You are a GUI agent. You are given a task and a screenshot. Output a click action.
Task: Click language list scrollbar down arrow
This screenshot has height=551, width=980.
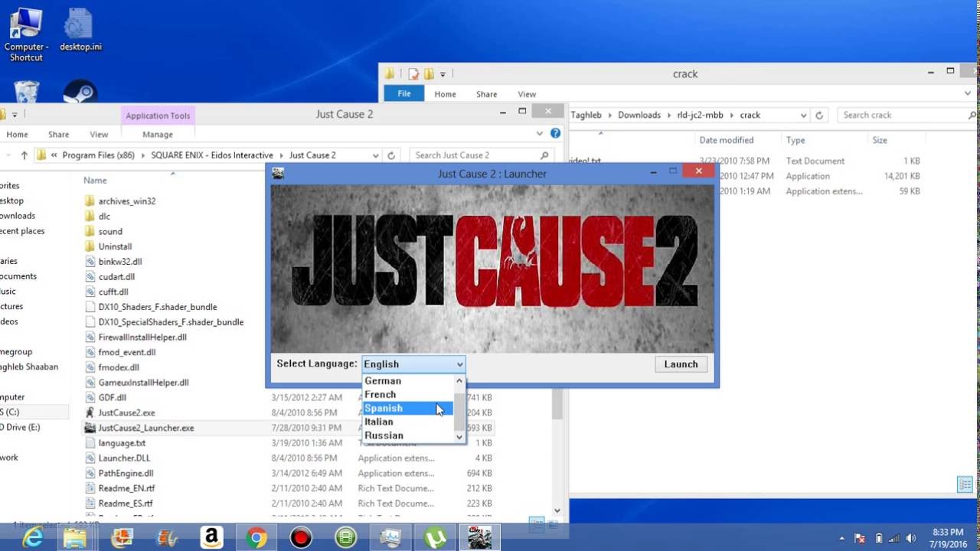(459, 437)
